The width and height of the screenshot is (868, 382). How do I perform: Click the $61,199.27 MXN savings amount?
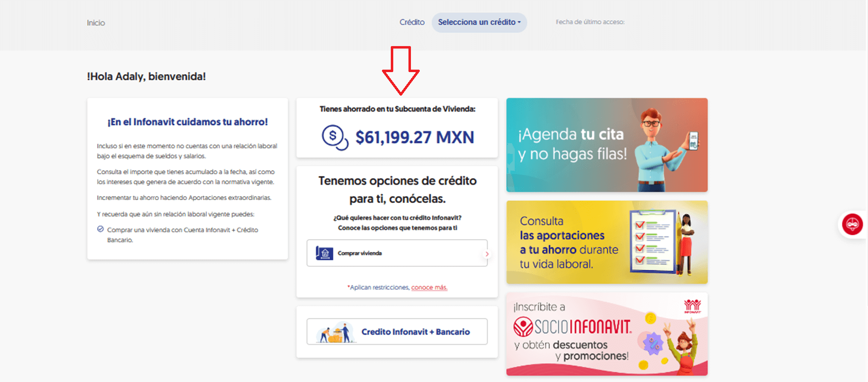[415, 137]
